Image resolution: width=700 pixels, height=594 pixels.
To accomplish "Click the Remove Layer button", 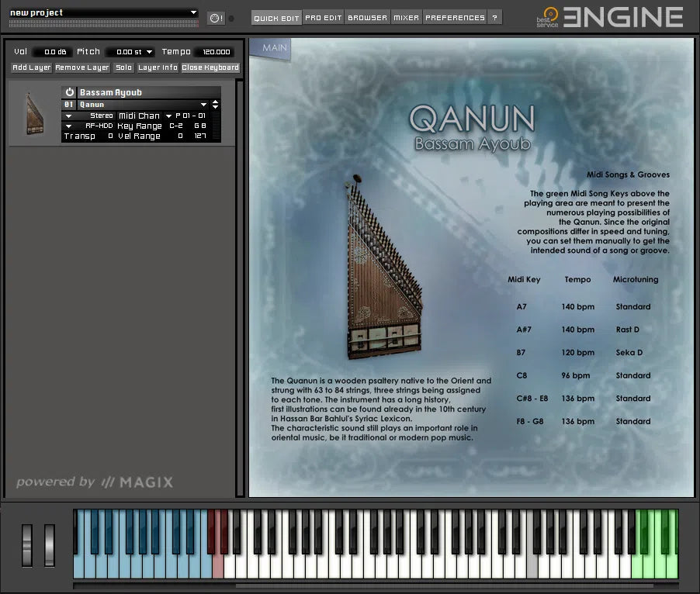I will coord(82,67).
